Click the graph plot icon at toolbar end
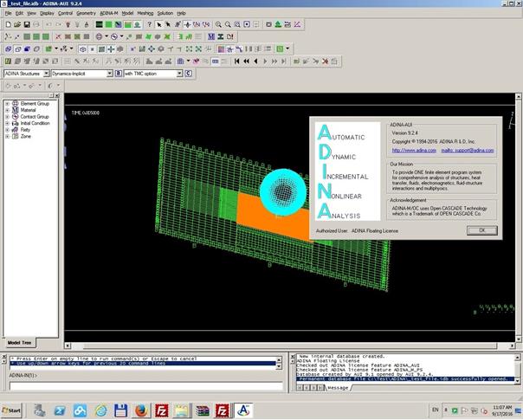The image size is (523, 420). click(x=297, y=24)
